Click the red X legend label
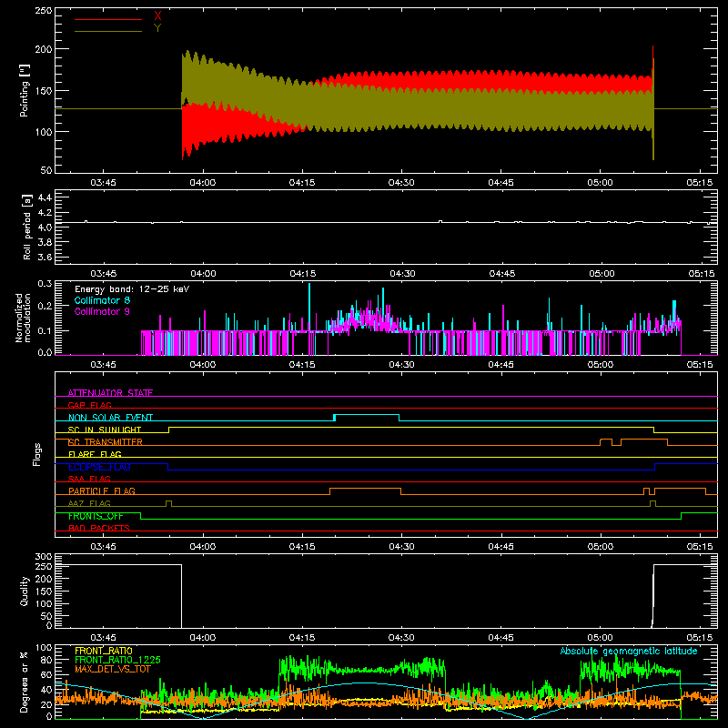This screenshot has width=728, height=728. click(x=157, y=16)
